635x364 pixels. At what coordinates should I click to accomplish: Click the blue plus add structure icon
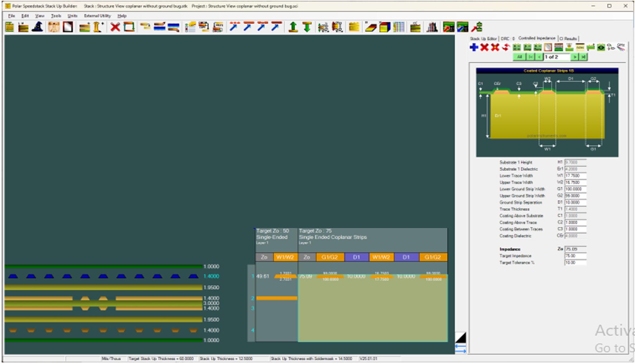474,47
